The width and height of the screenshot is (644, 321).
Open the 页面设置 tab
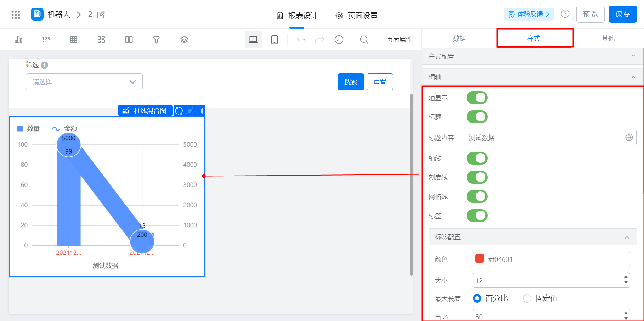point(357,16)
